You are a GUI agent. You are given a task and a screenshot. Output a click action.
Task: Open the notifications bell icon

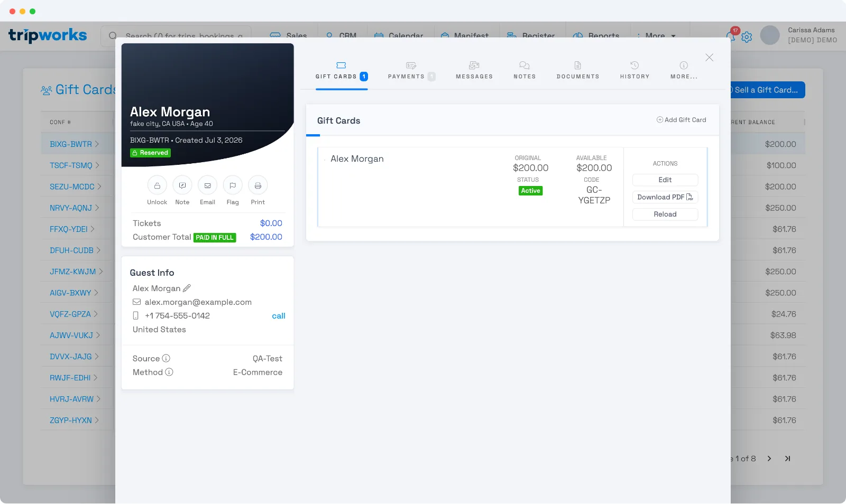click(x=731, y=36)
